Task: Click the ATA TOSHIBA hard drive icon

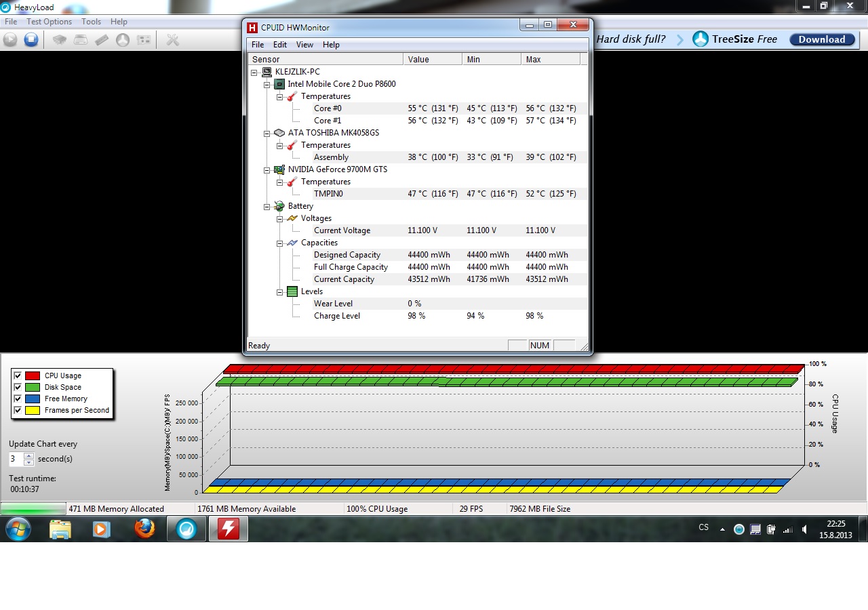Action: [x=279, y=133]
